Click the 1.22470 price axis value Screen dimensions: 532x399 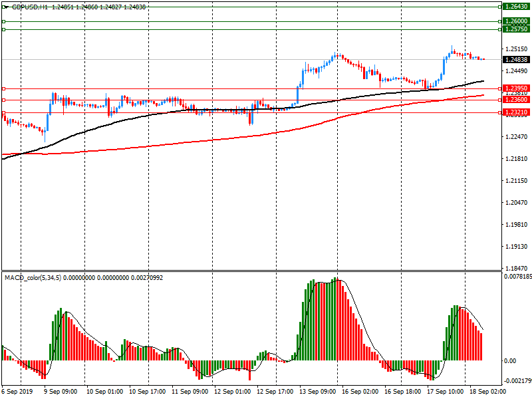coord(517,137)
